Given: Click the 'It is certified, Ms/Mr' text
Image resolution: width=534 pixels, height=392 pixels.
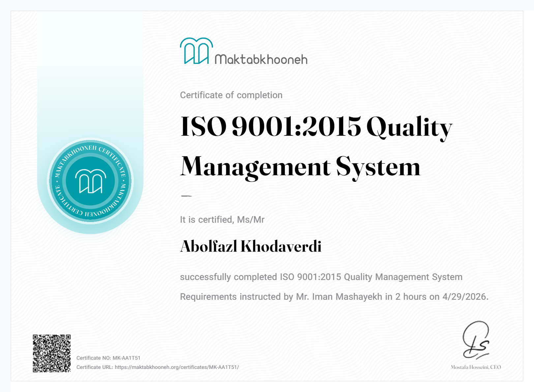Looking at the screenshot, I should point(222,220).
